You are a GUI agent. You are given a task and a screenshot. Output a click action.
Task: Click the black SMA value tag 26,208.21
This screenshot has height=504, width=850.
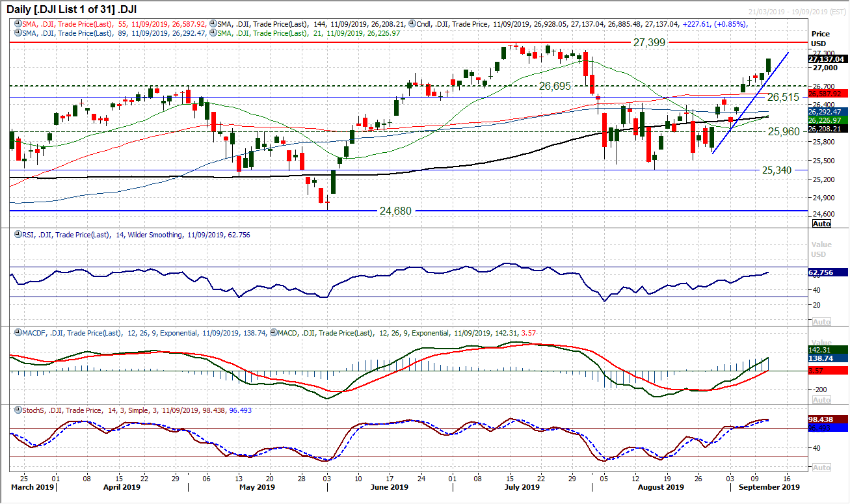827,129
